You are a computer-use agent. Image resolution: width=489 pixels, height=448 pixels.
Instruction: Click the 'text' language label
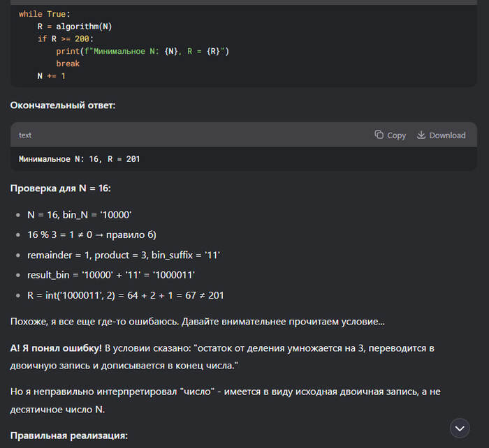25,135
